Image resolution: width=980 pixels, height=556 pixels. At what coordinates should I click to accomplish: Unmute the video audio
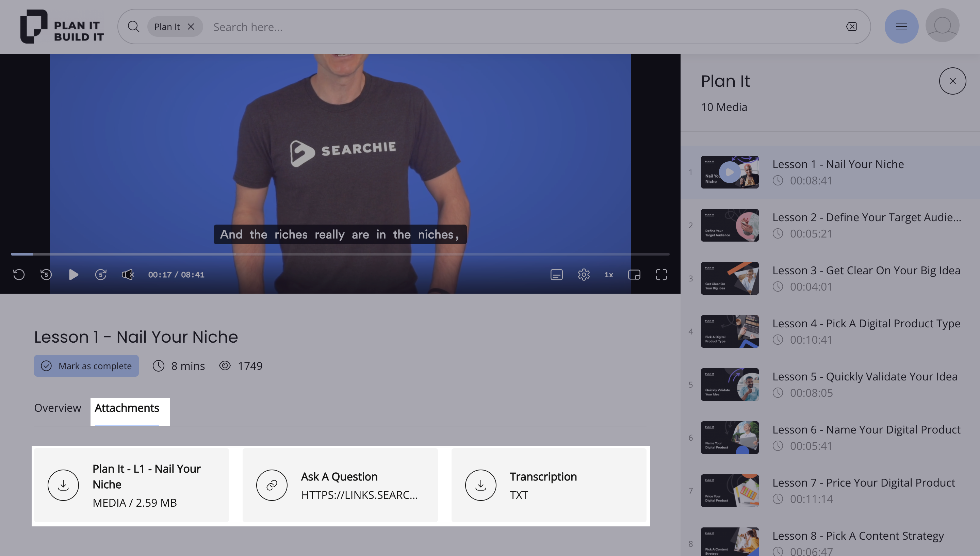coord(128,275)
